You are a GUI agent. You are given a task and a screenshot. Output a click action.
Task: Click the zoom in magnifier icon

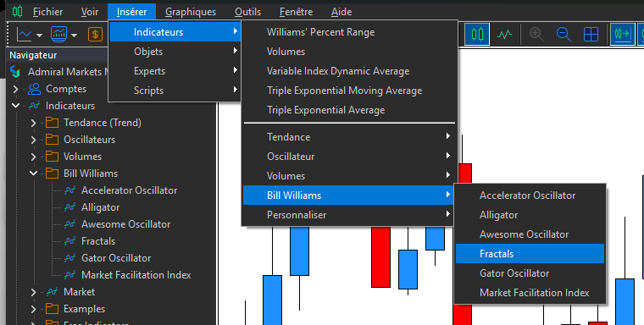(x=536, y=35)
